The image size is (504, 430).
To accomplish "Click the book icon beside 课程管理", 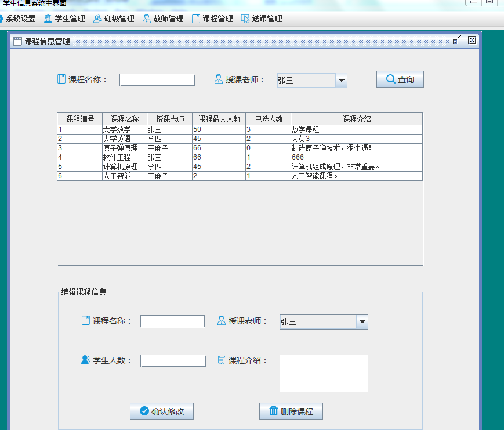I will tap(196, 19).
